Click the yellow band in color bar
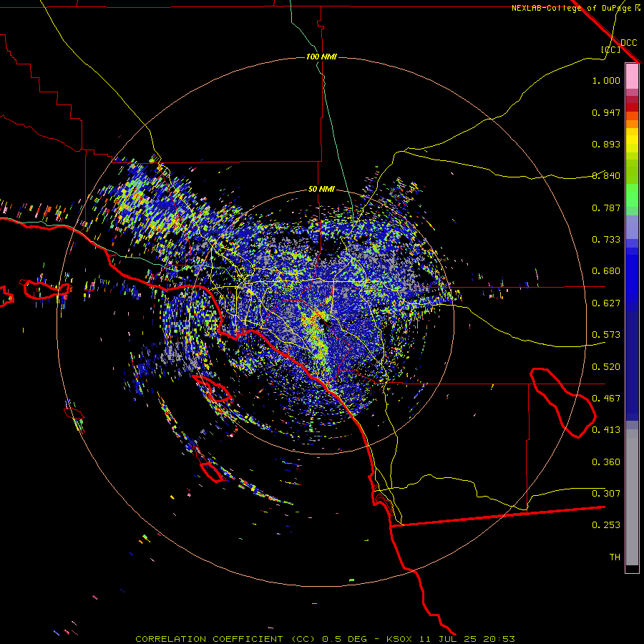644x644 pixels. click(x=632, y=141)
